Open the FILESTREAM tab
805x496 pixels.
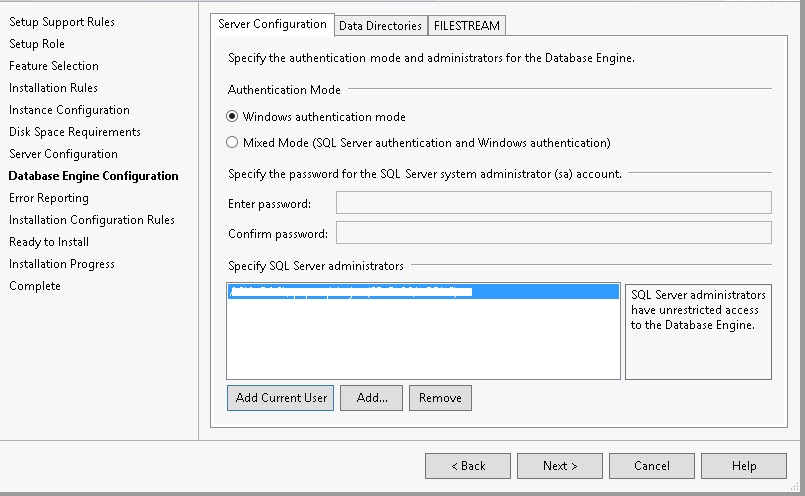(467, 26)
